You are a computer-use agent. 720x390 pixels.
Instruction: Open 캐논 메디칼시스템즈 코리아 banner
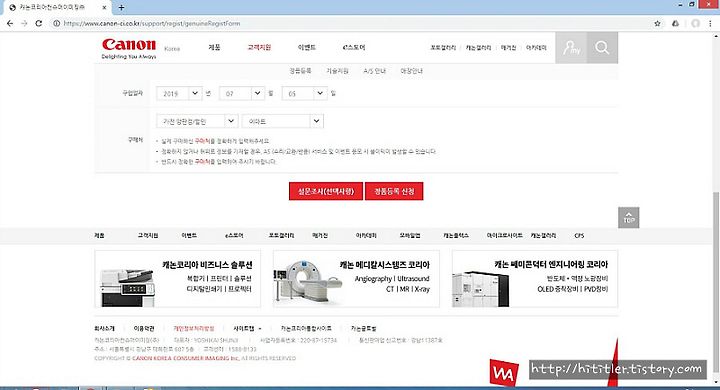click(x=356, y=279)
